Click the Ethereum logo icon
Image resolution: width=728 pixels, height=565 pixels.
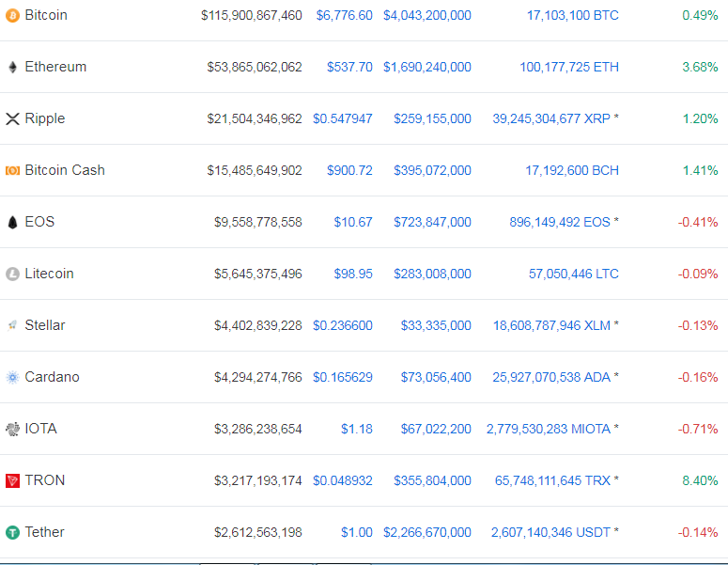click(12, 67)
